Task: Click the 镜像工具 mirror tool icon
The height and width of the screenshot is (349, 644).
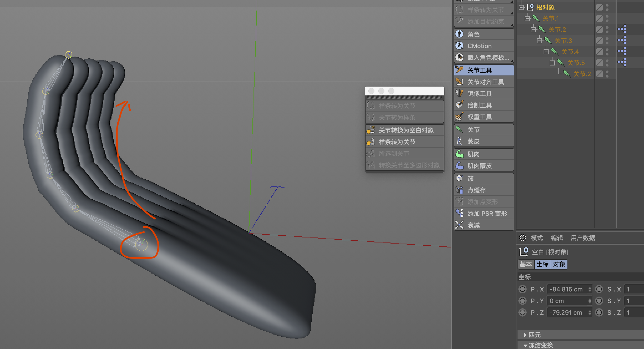Action: tap(460, 93)
